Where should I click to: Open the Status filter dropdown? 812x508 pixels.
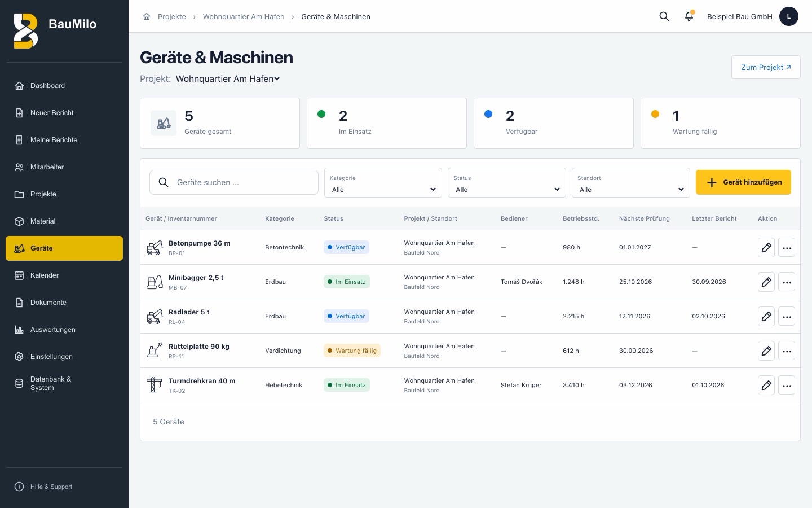tap(506, 183)
